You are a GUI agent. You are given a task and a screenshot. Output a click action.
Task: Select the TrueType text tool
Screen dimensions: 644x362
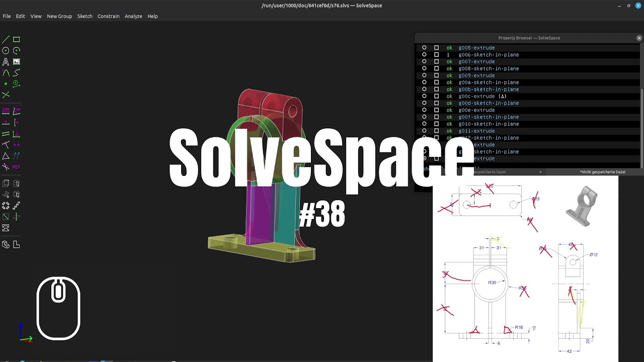[x=6, y=61]
